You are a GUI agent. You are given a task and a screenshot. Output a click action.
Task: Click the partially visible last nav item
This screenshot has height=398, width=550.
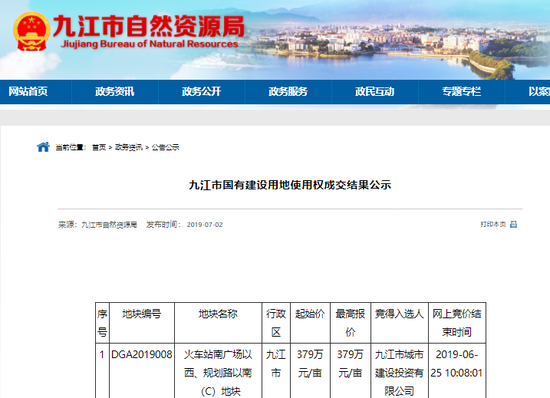point(539,92)
